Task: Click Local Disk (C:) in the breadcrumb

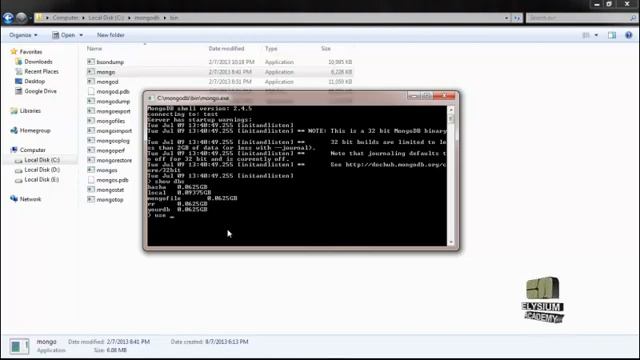Action: point(106,18)
